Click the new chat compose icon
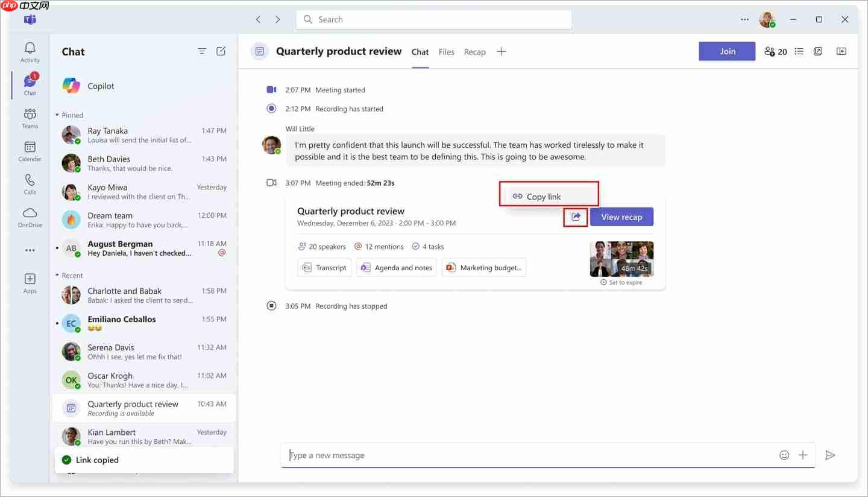The width and height of the screenshot is (868, 497). (221, 51)
